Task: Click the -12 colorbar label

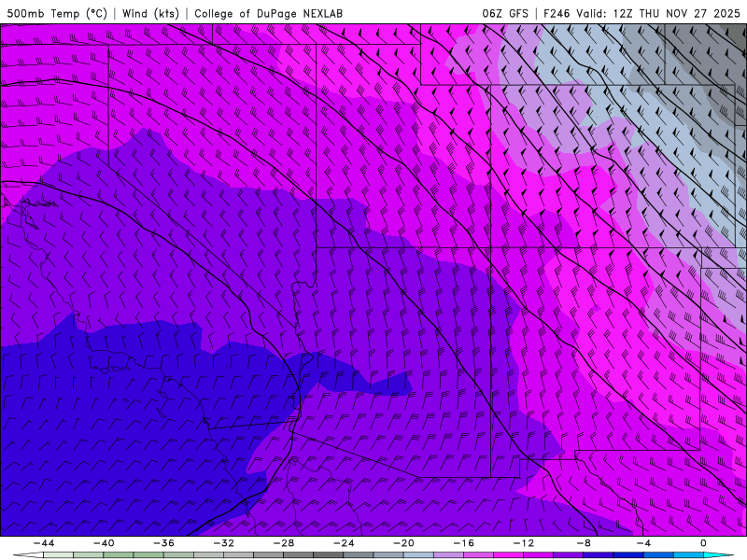Action: point(524,543)
